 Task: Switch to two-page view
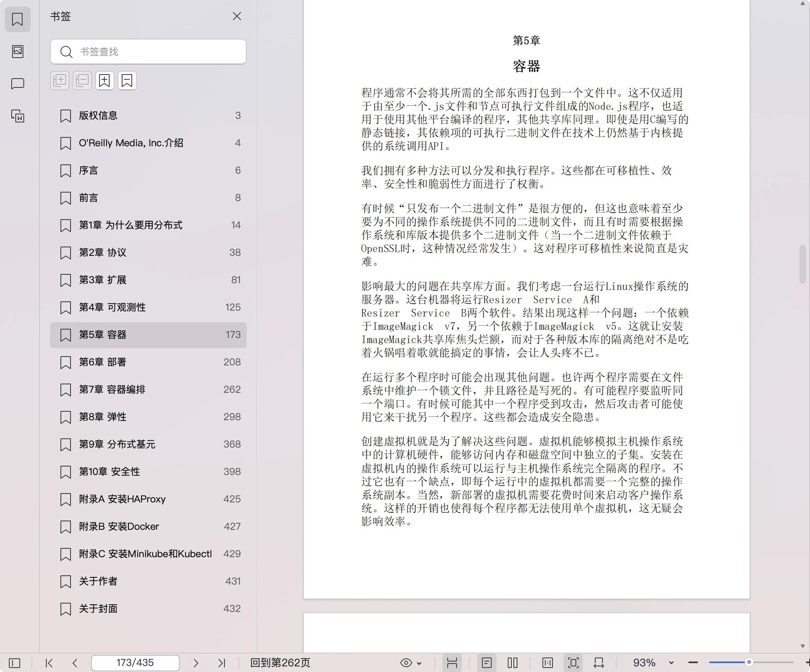coord(513,663)
